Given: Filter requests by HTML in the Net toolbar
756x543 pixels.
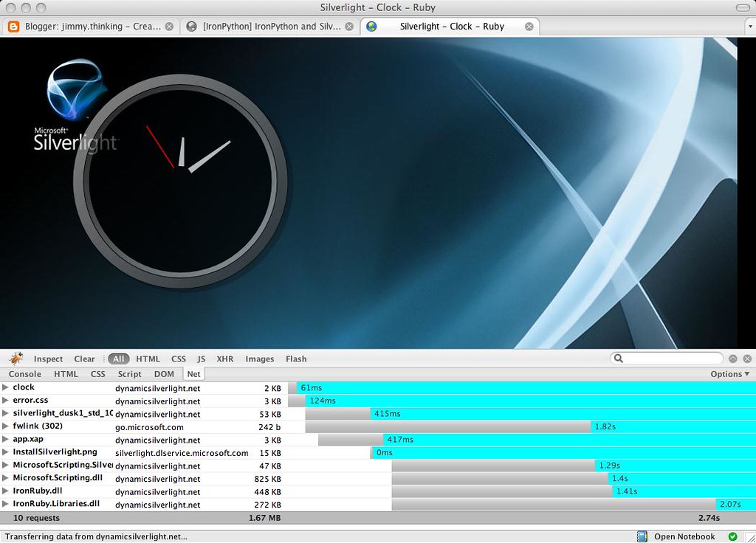Looking at the screenshot, I should pyautogui.click(x=148, y=359).
